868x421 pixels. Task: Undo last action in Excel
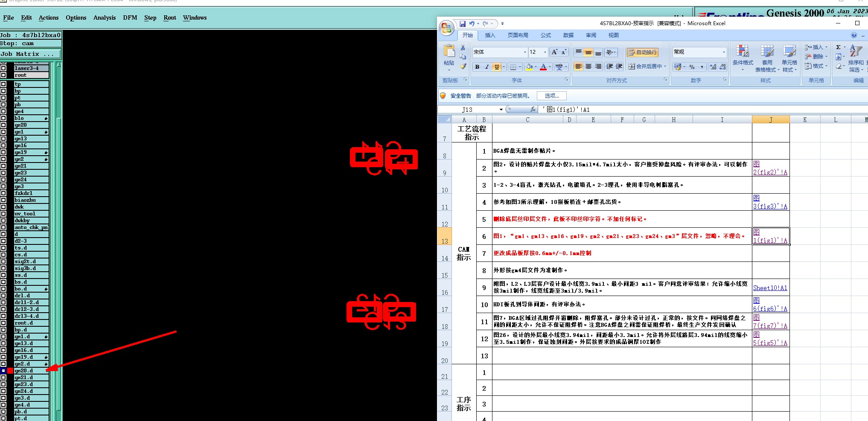[472, 24]
